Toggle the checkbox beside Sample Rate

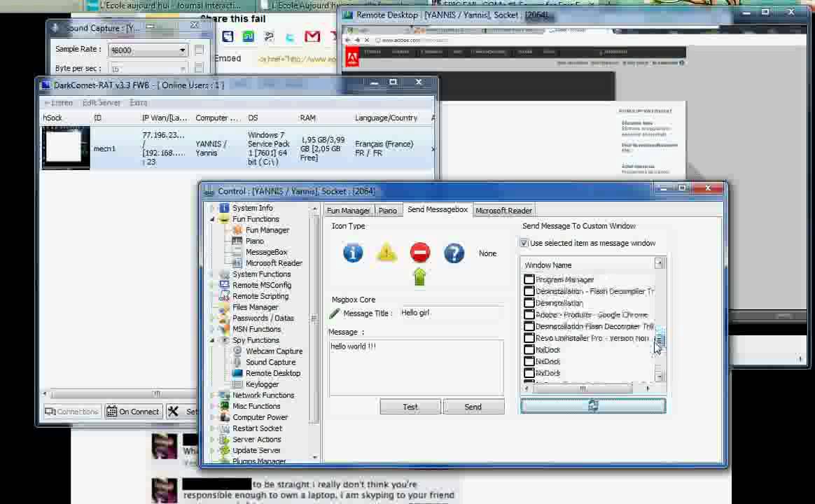tap(199, 50)
